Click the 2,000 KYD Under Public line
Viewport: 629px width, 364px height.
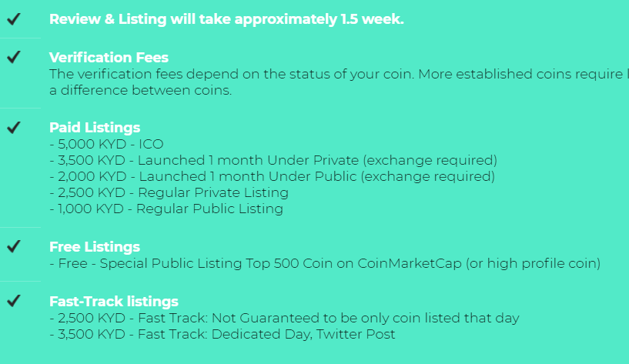point(272,176)
